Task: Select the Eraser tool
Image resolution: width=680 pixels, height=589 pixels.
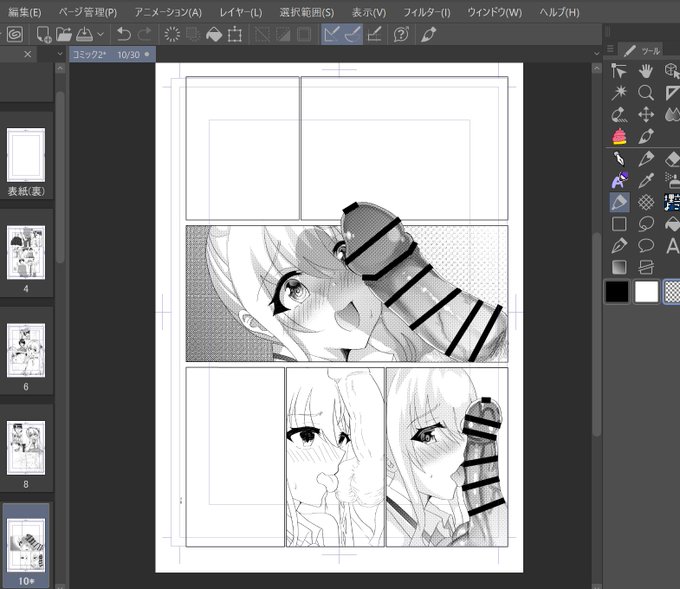Action: pos(672,159)
